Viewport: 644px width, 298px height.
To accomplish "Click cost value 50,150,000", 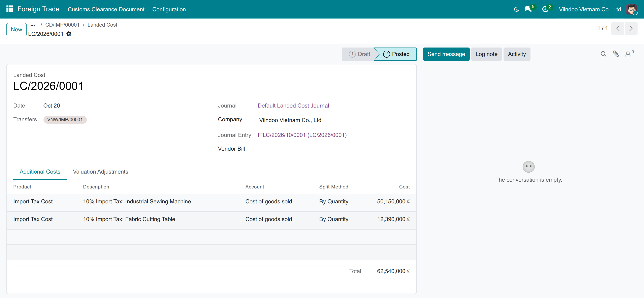I will pyautogui.click(x=393, y=201).
